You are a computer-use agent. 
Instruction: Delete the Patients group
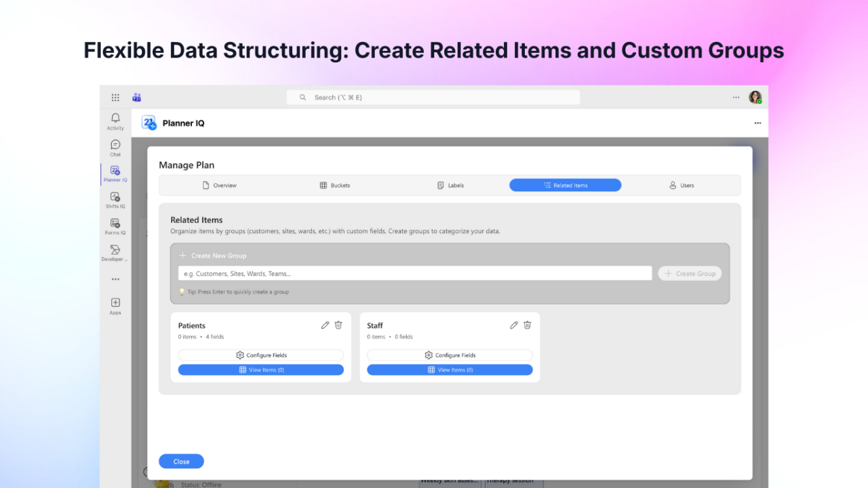click(x=338, y=325)
